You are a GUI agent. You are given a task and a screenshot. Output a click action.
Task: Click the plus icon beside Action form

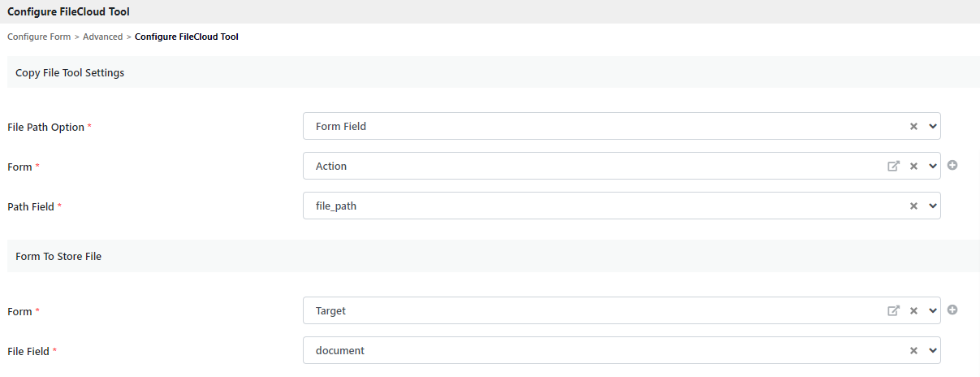[953, 165]
